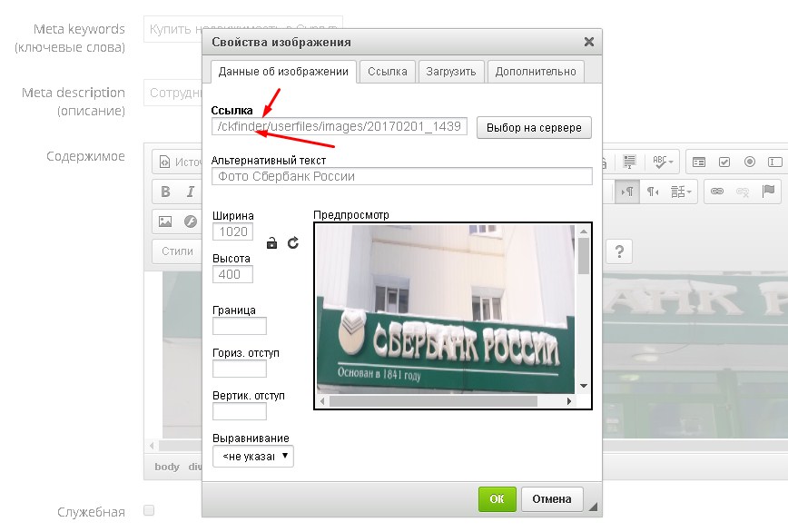Click the select all icon in the editor toolbar
This screenshot has height=532, width=788.
pos(629,162)
